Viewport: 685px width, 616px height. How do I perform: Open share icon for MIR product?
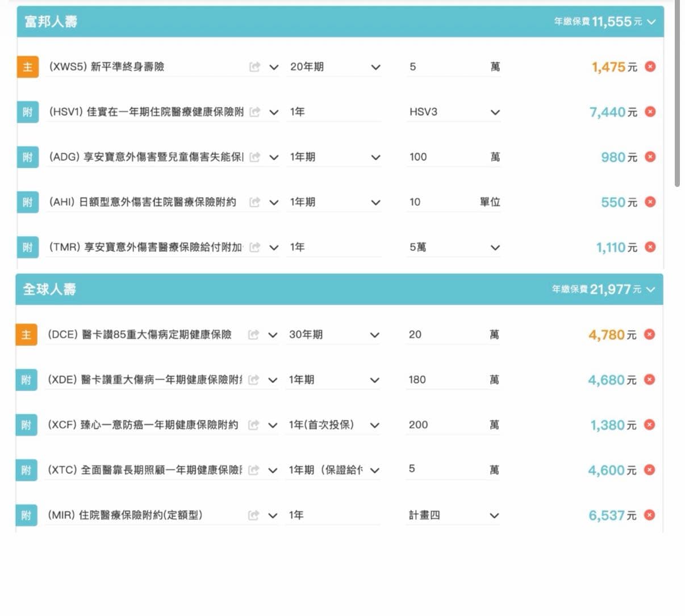tap(253, 515)
